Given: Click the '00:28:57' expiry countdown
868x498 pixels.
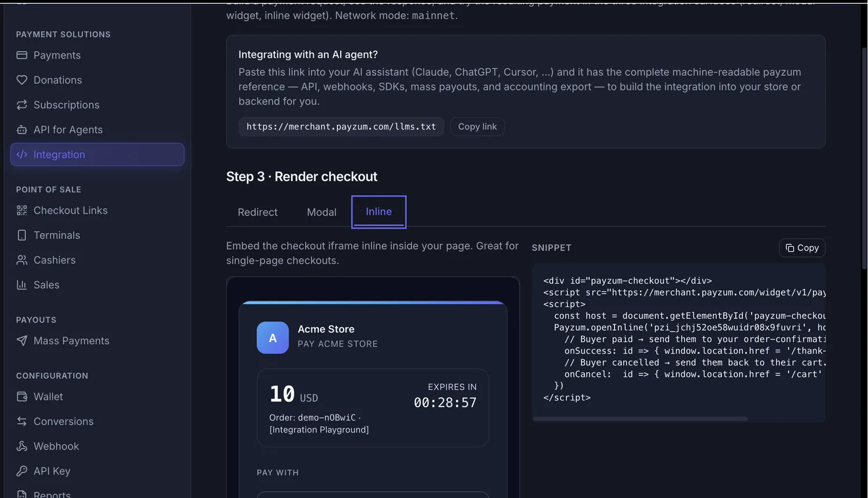Looking at the screenshot, I should (x=445, y=402).
